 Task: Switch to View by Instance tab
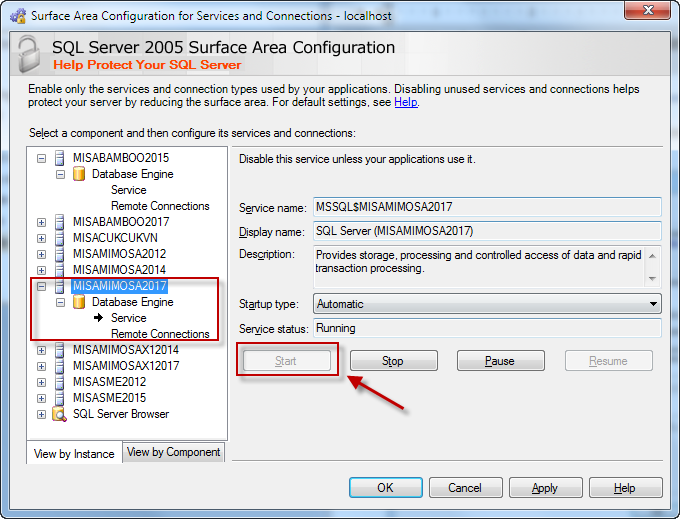coord(74,454)
